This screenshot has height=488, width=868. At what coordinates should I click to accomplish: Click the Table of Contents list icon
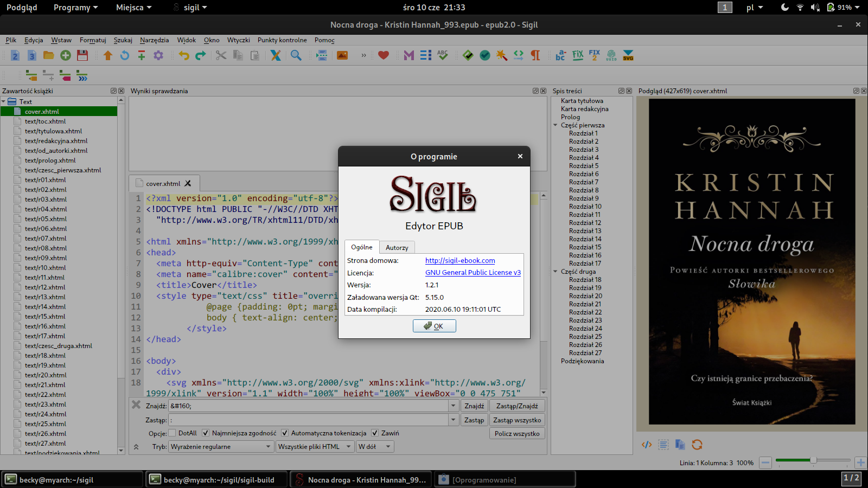click(426, 55)
